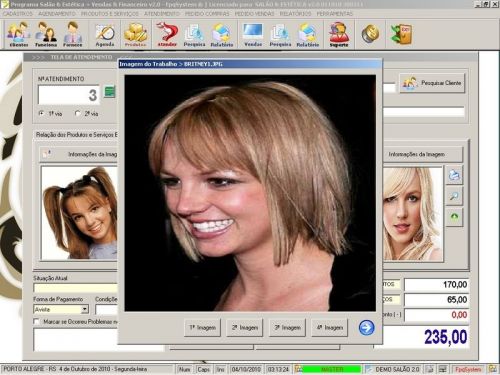Open the Suporte headset icon

339,34
